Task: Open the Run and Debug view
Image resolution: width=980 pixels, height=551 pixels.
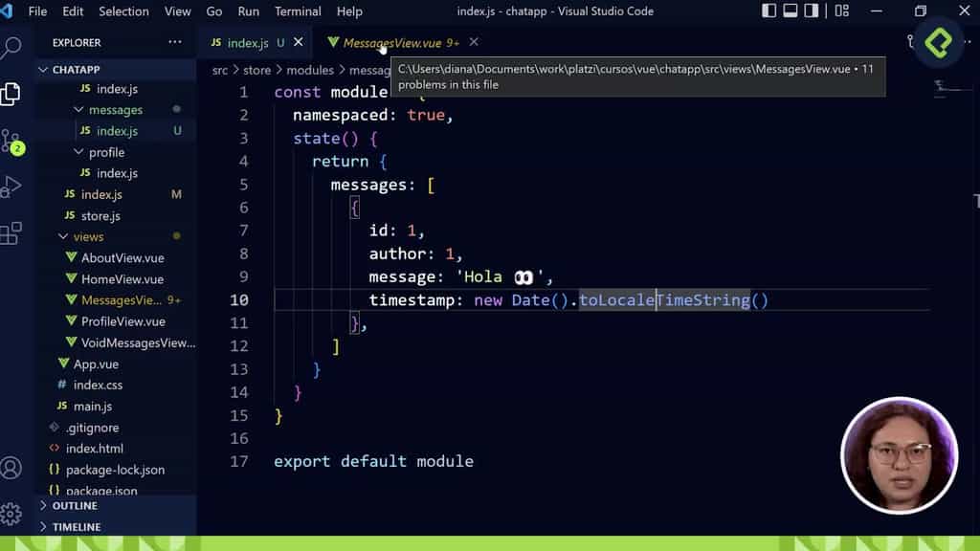Action: (x=11, y=185)
